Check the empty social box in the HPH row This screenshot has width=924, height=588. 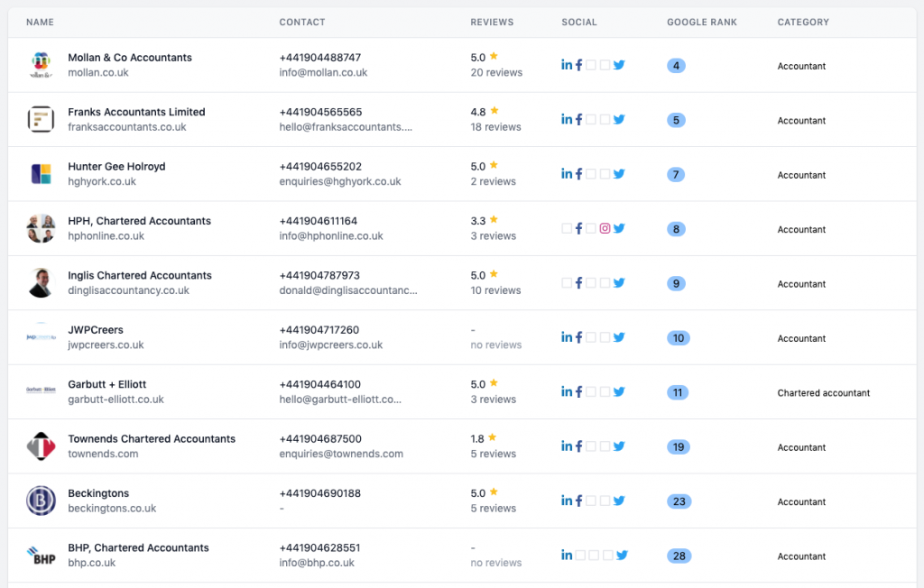coord(566,228)
